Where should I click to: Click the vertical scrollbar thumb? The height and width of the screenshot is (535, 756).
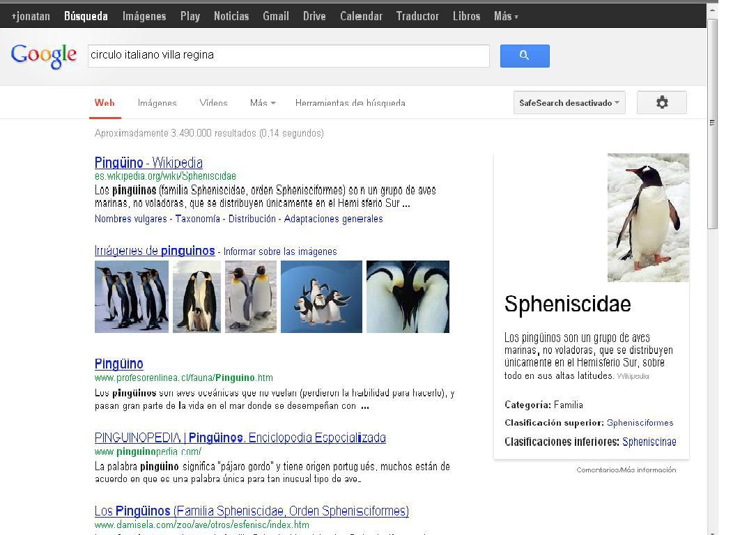pos(712,123)
